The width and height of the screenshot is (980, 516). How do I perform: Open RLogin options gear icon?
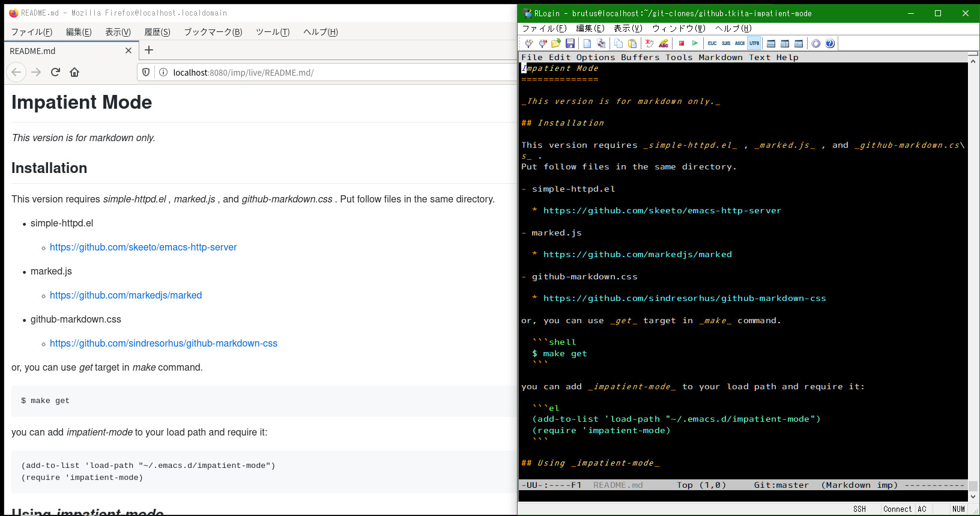click(816, 43)
